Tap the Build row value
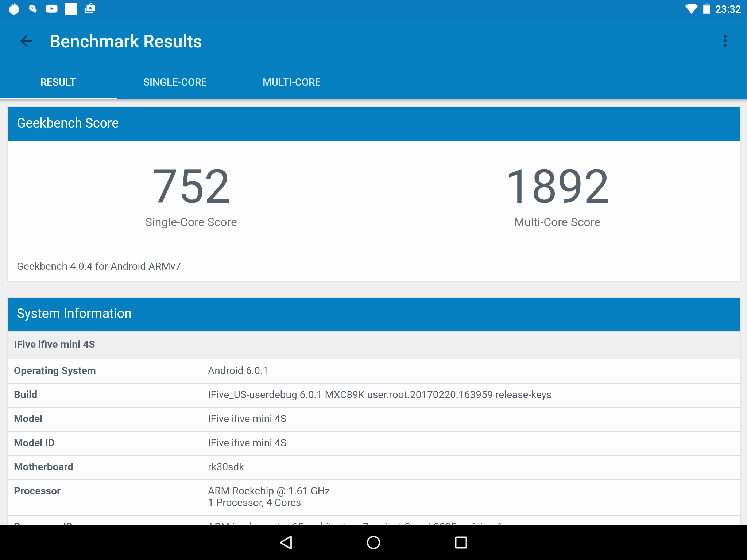The image size is (747, 560). pyautogui.click(x=379, y=395)
